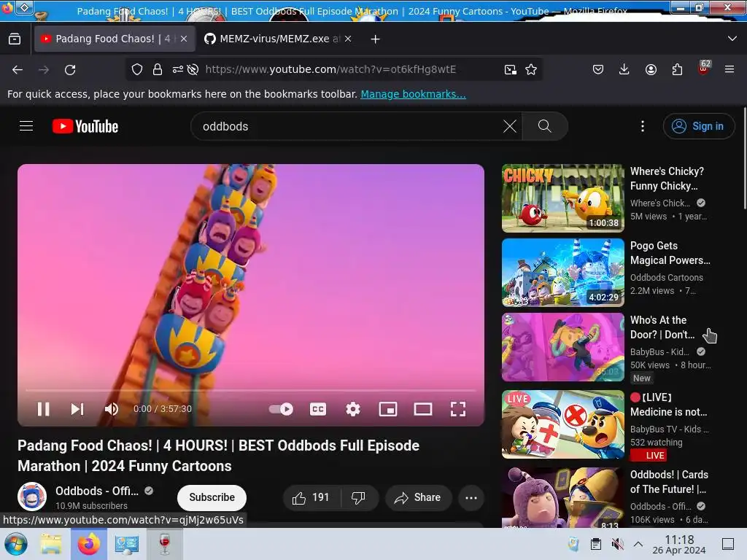Bookmark this page with star
Viewport: 747px width, 560px height.
click(531, 69)
